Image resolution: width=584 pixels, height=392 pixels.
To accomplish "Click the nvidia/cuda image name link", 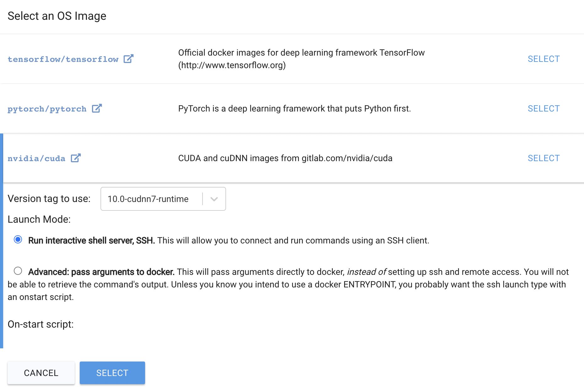I will 36,158.
